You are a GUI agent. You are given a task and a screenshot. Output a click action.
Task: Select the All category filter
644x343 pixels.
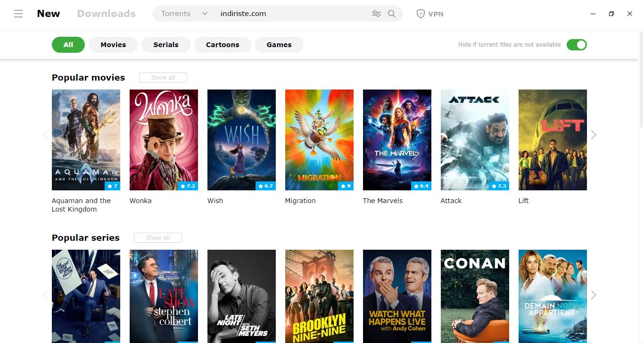68,45
